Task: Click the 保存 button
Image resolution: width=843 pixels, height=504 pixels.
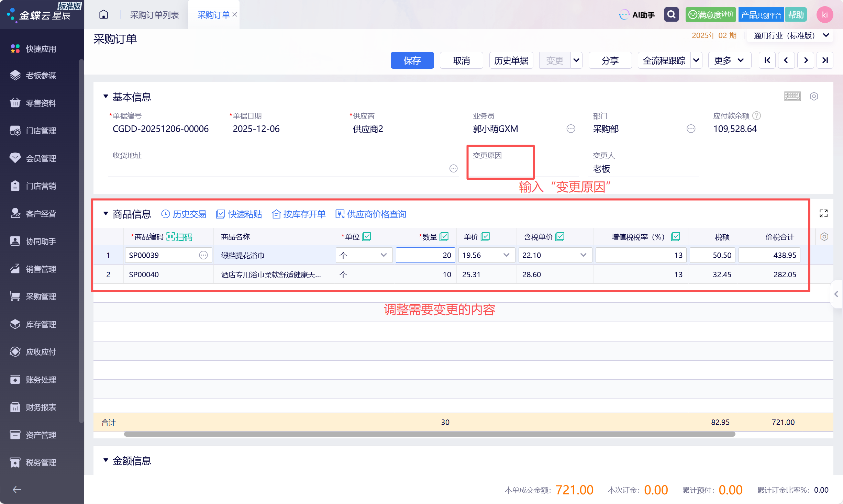Action: pyautogui.click(x=412, y=60)
